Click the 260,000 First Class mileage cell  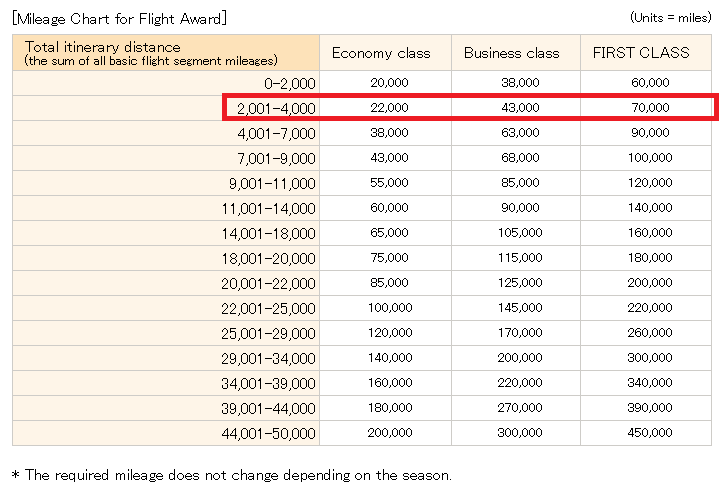point(649,333)
